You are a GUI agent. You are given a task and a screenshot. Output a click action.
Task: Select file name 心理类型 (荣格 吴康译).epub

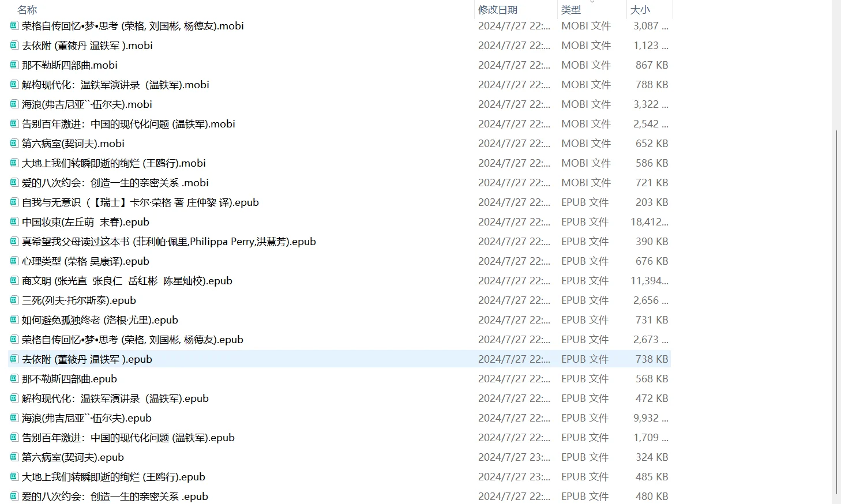(x=85, y=261)
